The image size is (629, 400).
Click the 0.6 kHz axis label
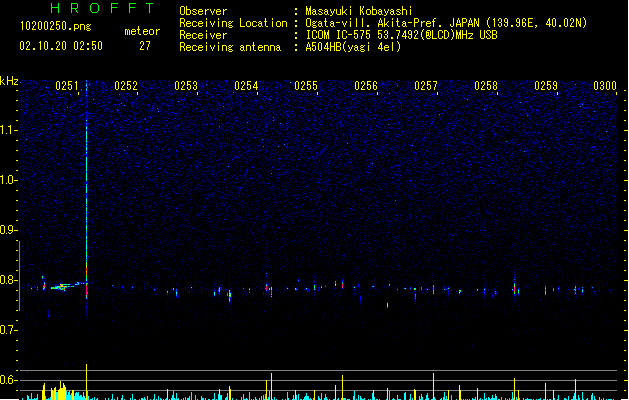pos(8,380)
